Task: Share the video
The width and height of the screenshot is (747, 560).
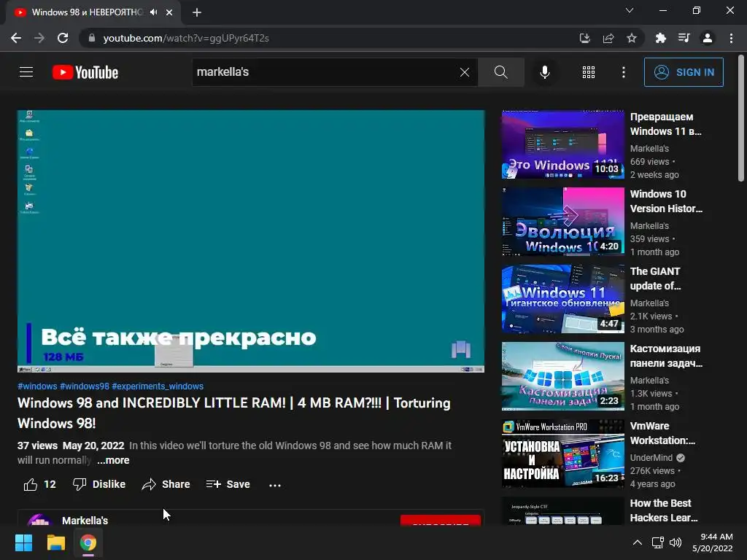Action: click(166, 484)
